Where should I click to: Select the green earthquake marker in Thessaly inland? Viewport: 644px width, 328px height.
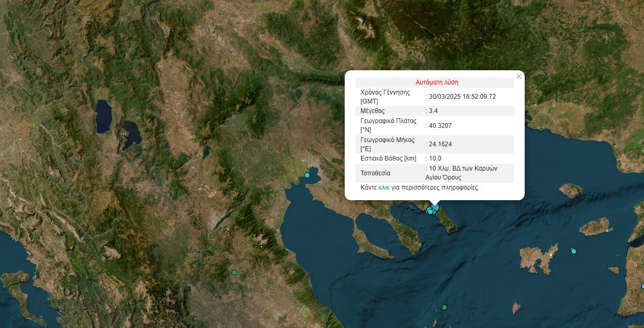[234, 273]
